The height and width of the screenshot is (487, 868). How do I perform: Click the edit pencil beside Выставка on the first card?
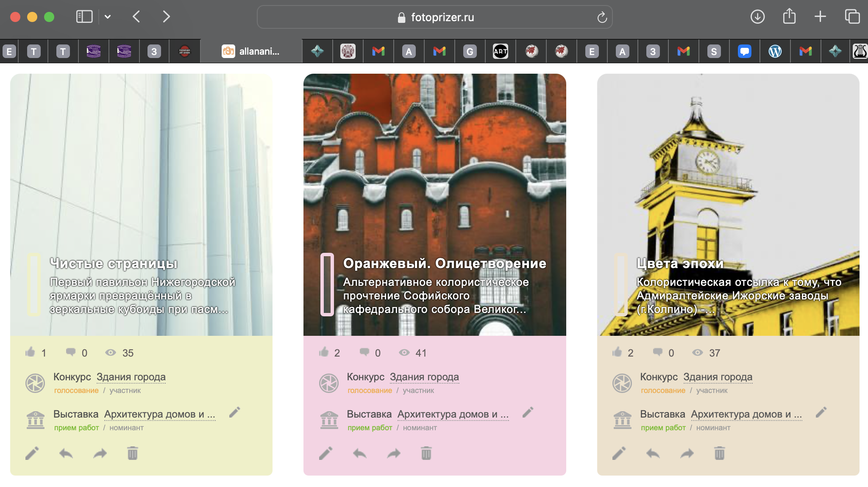point(235,412)
